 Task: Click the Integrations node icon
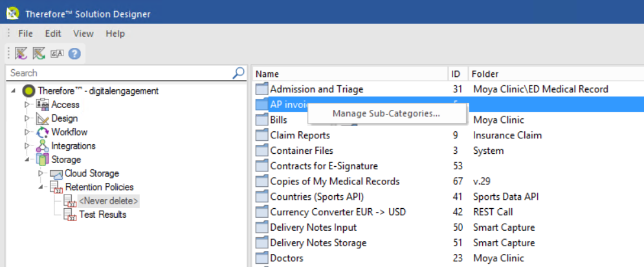(43, 145)
